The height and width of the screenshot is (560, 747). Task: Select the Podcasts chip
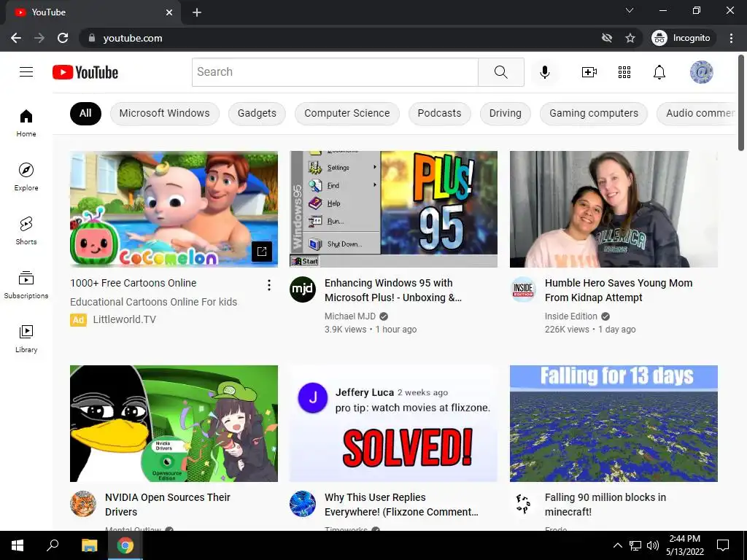439,113
